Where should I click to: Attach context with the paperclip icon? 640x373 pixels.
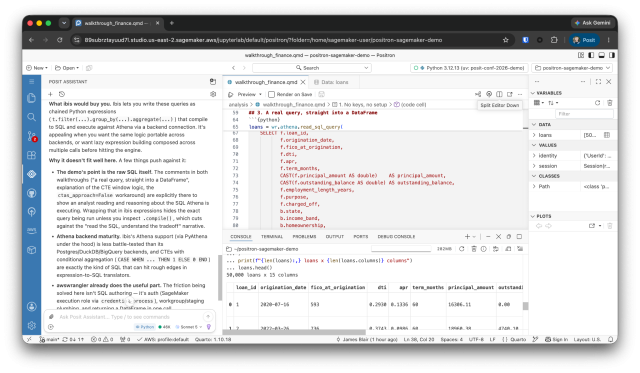point(51,317)
